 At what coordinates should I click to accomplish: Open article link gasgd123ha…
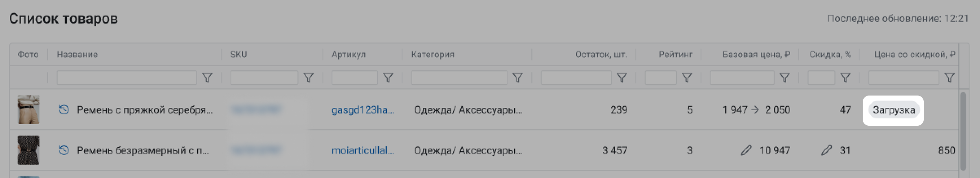[363, 110]
